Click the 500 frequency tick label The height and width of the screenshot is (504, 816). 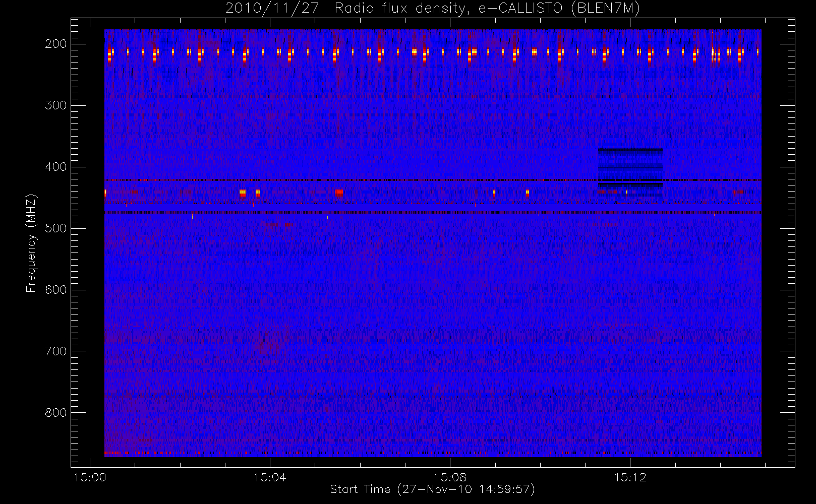55,228
